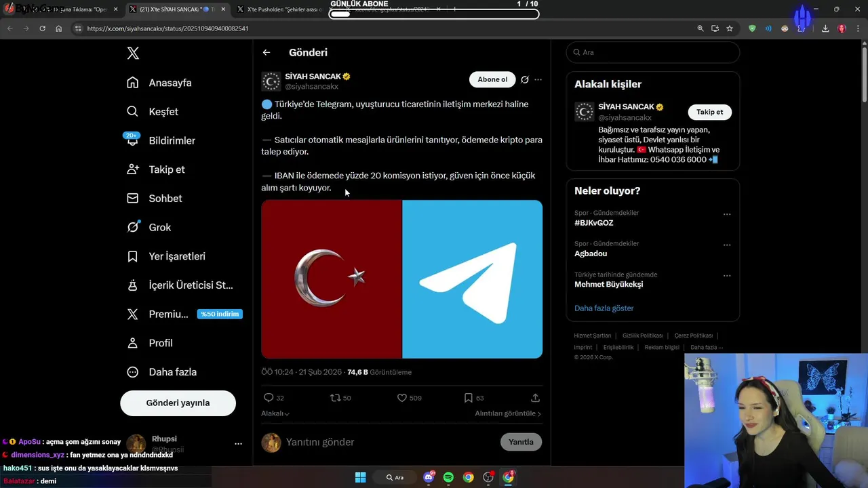Screen dimensions: 868x488
Task: Open Discord from taskbar
Action: click(429, 477)
